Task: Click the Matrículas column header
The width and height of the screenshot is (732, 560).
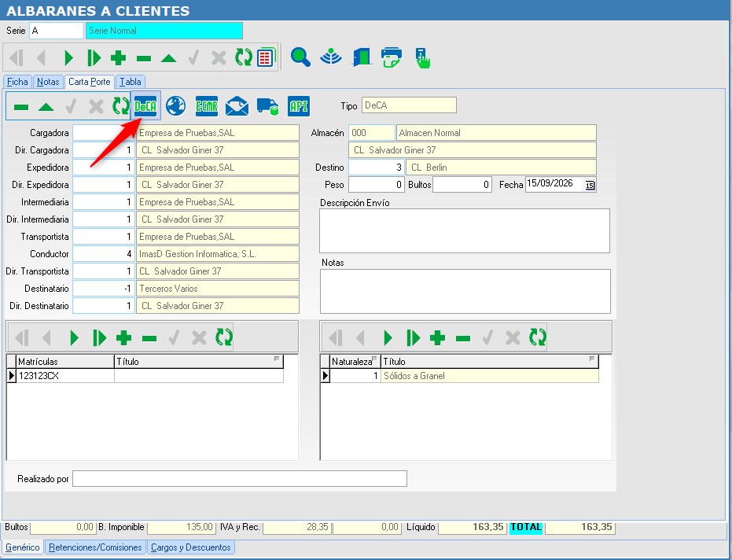Action: pos(65,362)
